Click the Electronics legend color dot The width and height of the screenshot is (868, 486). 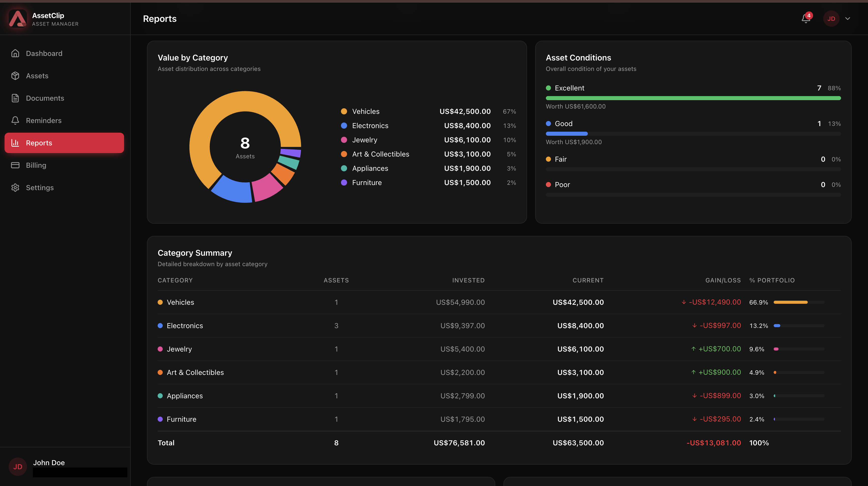tap(344, 126)
